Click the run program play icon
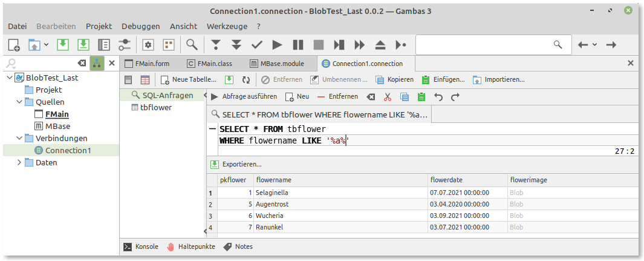This screenshot has height=261, width=644. 277,45
